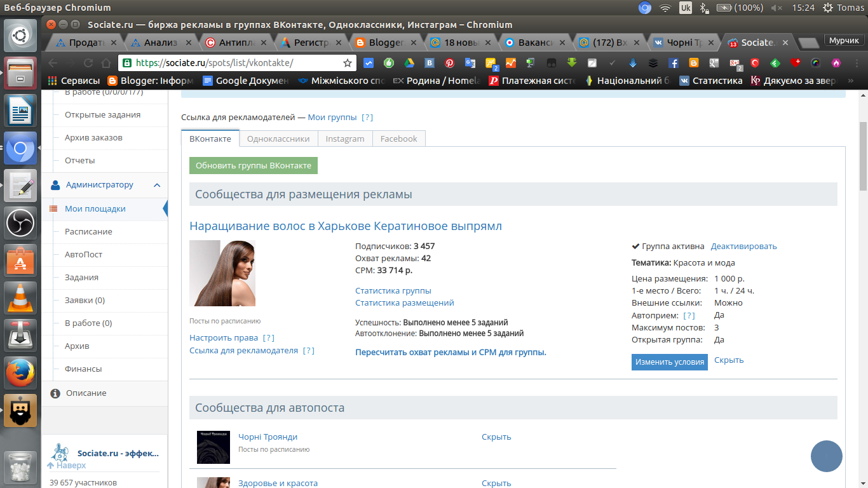Click the Wi-Fi indicator in top panel
This screenshot has height=488, width=868.
coord(665,8)
